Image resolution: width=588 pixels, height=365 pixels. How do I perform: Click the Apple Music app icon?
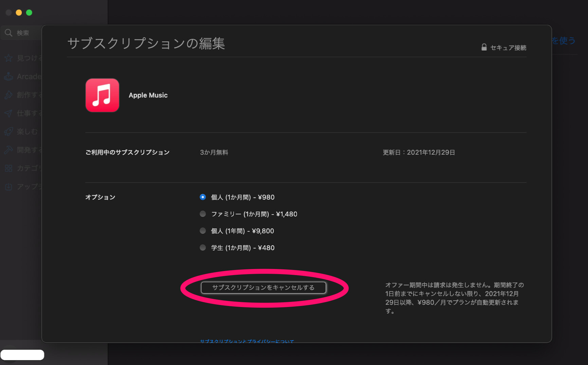click(102, 95)
